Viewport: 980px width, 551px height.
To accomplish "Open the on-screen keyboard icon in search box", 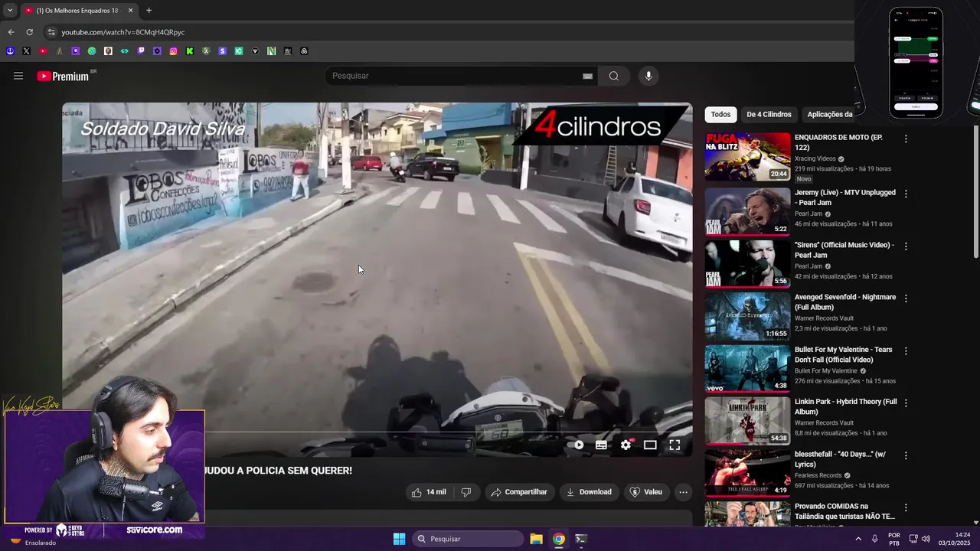I will [x=587, y=76].
